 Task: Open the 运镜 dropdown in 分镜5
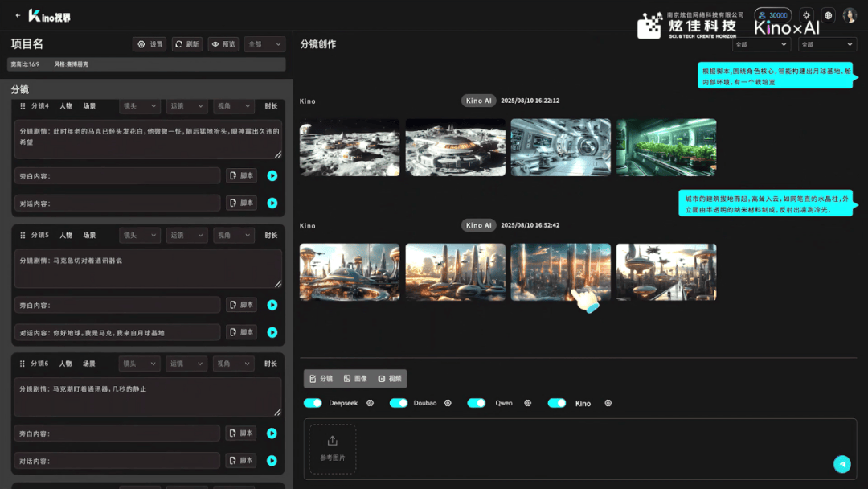tap(186, 235)
